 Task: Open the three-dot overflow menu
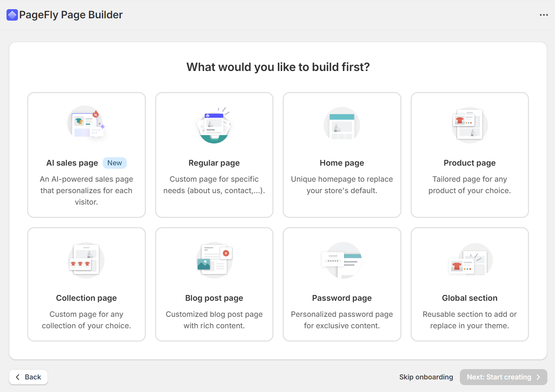coord(544,15)
